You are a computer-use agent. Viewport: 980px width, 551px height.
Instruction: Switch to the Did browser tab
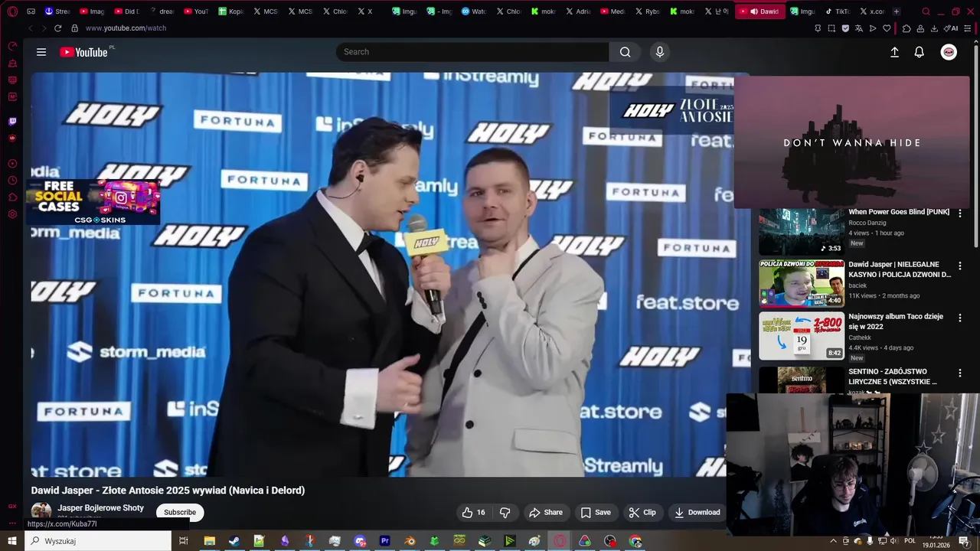[x=126, y=11]
